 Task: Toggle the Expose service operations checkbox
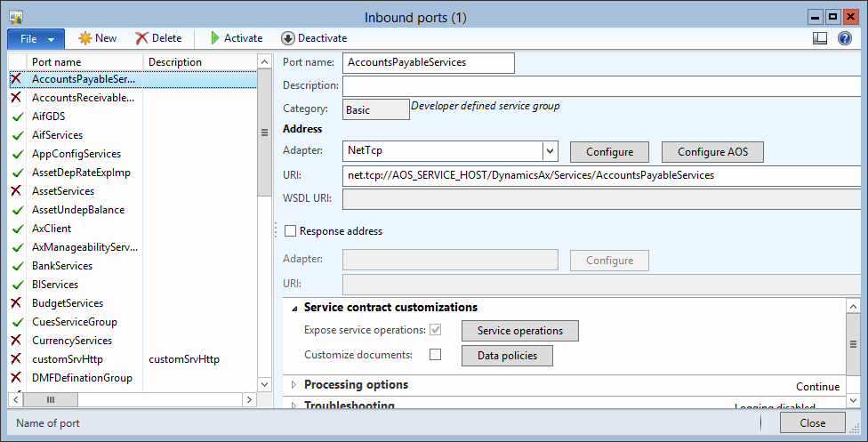pos(436,330)
